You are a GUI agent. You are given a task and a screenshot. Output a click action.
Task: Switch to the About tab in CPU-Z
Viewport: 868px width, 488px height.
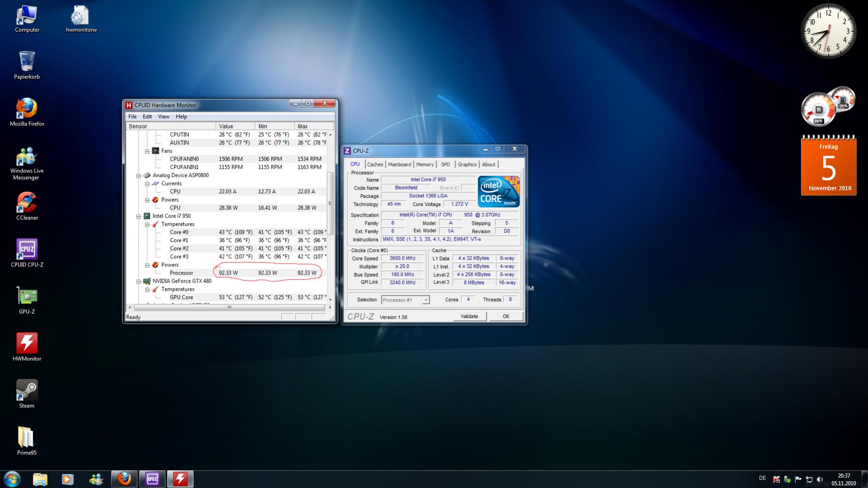(489, 165)
